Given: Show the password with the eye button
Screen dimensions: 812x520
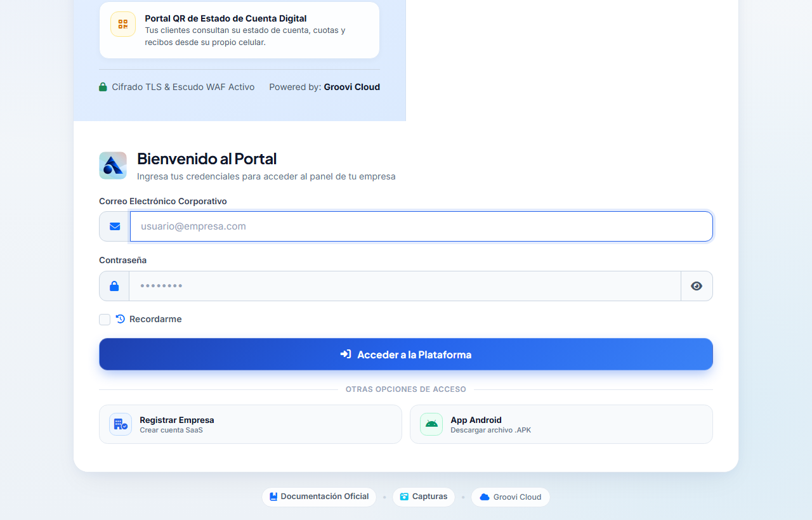Looking at the screenshot, I should click(697, 286).
